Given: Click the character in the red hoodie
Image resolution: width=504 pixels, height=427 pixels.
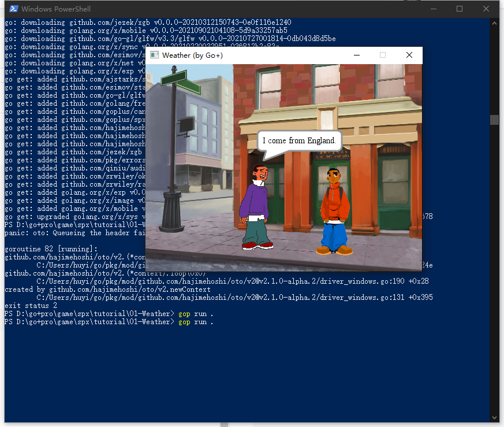Looking at the screenshot, I should tap(334, 211).
